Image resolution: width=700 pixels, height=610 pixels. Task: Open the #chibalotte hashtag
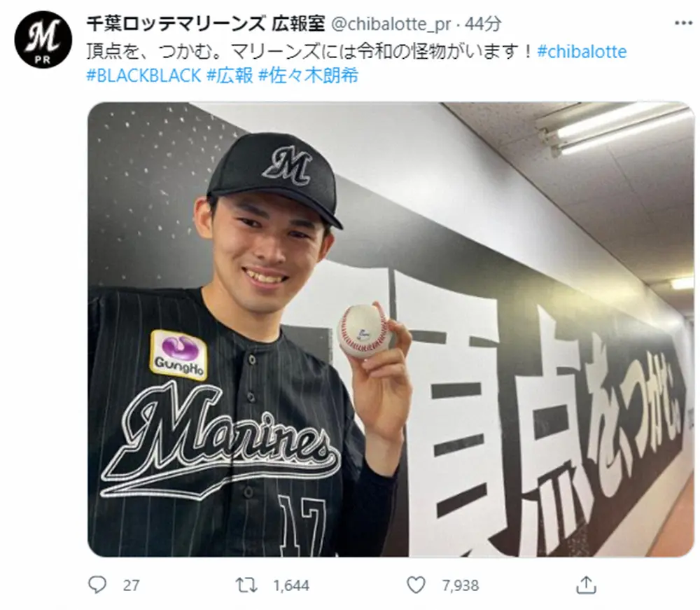pyautogui.click(x=582, y=52)
